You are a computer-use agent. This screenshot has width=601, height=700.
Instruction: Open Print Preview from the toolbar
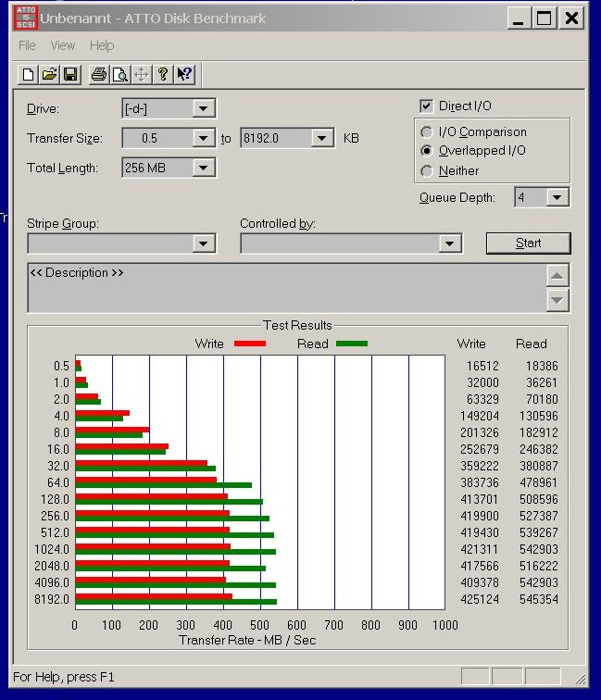tap(120, 74)
